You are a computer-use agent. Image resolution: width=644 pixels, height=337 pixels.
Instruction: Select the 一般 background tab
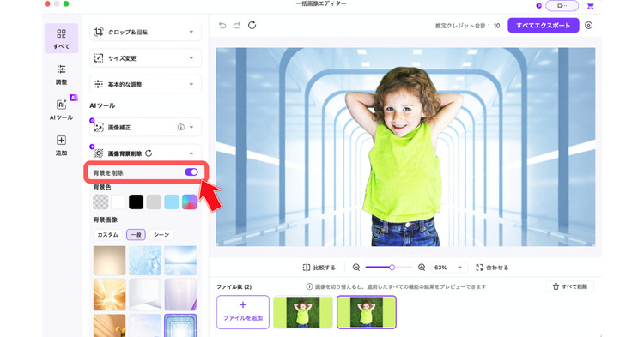136,234
